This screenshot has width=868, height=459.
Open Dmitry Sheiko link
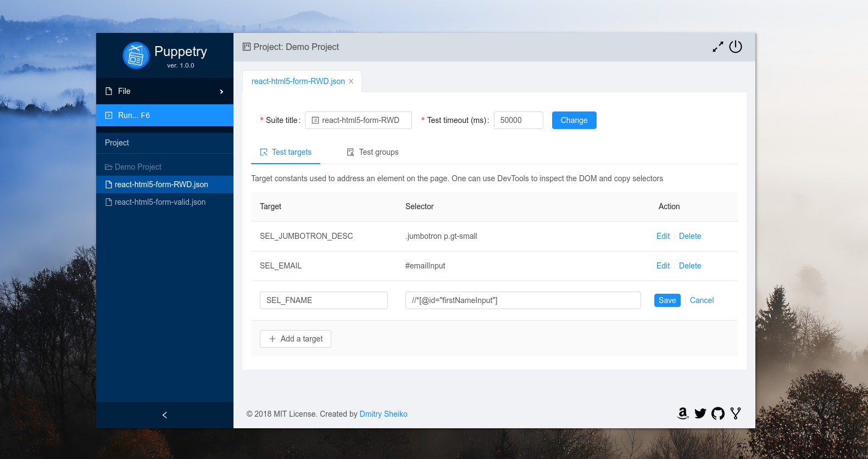(383, 414)
